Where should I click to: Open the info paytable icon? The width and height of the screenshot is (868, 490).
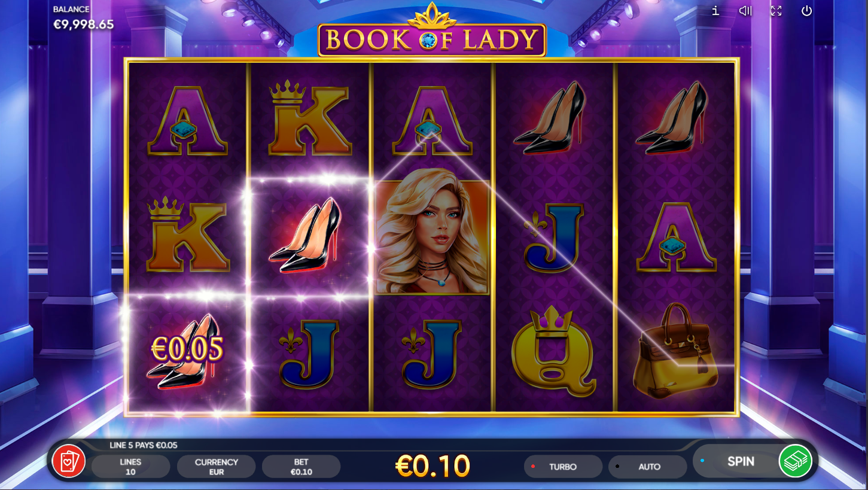[715, 11]
